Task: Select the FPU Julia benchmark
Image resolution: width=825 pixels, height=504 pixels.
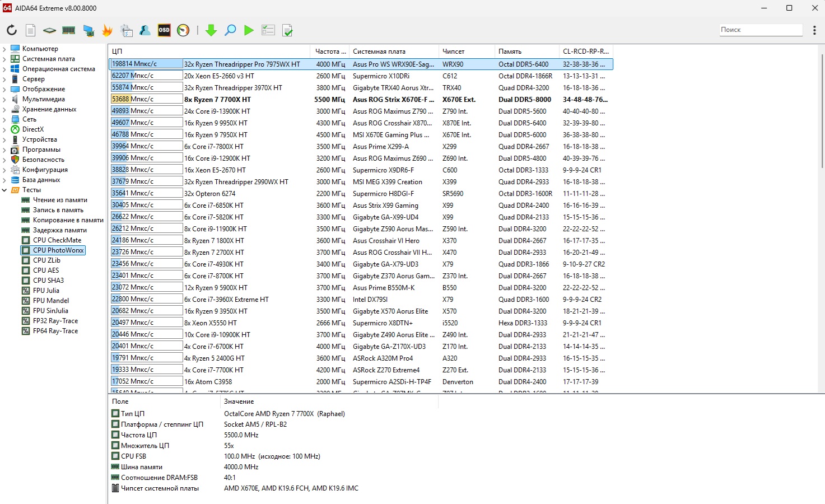Action: point(46,291)
